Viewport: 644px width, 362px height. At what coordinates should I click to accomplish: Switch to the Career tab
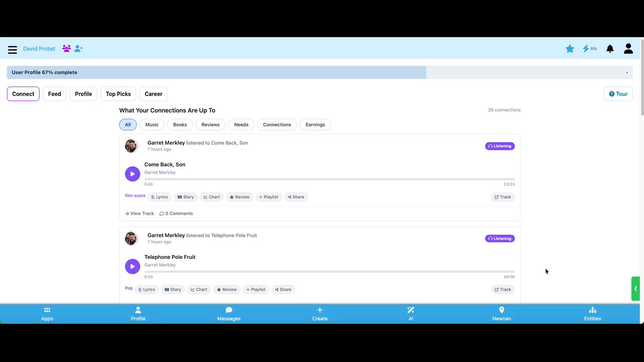click(153, 94)
